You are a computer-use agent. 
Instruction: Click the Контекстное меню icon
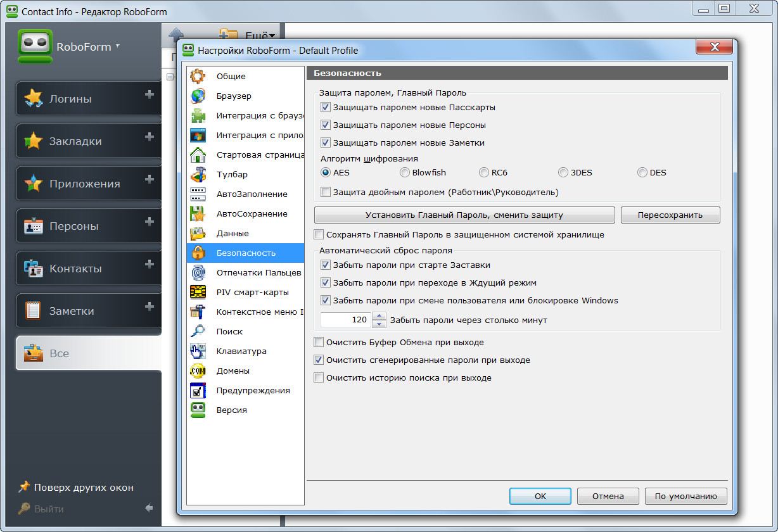coord(198,312)
